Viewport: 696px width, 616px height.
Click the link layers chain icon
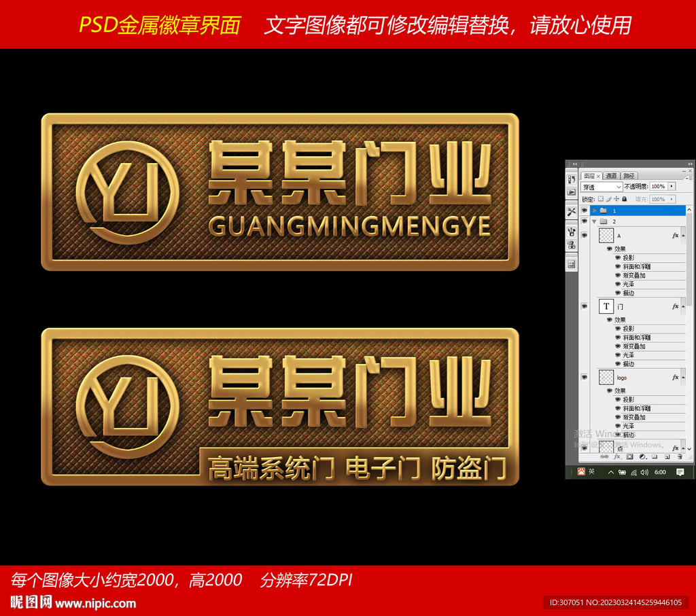[604, 456]
